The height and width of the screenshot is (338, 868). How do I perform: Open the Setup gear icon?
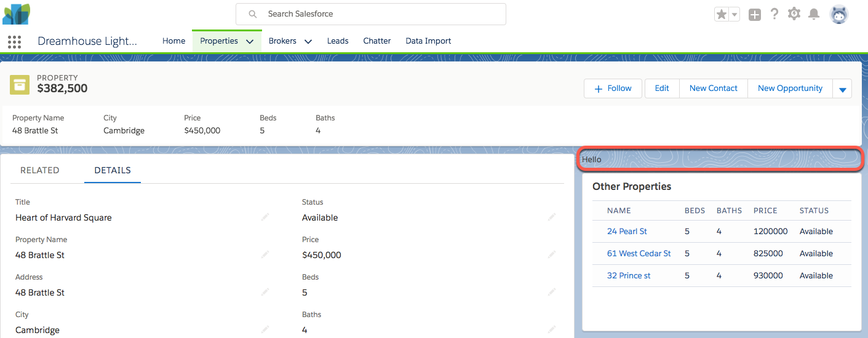pyautogui.click(x=794, y=14)
